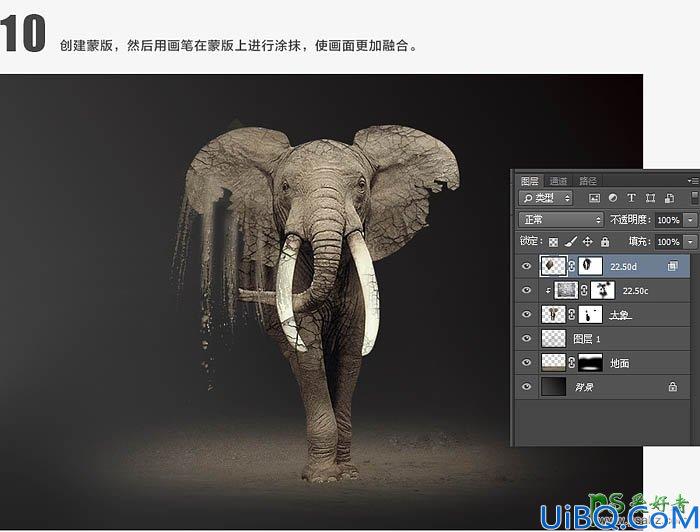
Task: Click the 22.50d layer name
Action: pyautogui.click(x=623, y=267)
